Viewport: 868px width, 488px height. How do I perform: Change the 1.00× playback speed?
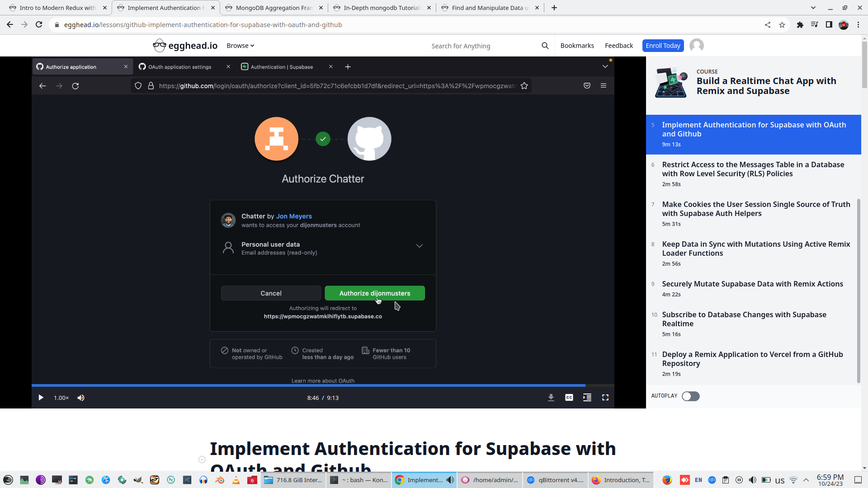(x=61, y=398)
